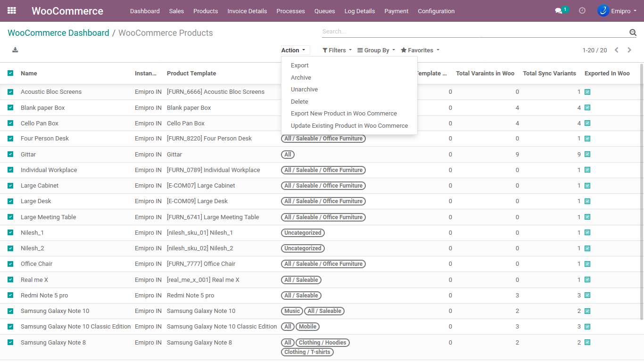Sort by Exported In Woo header

point(607,74)
